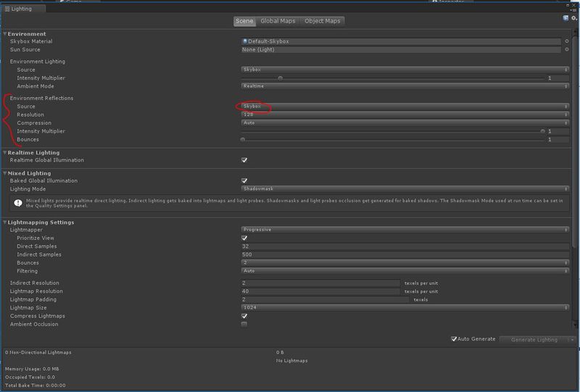Click the Default-Skybox material icon
The width and height of the screenshot is (580, 392).
coord(244,41)
